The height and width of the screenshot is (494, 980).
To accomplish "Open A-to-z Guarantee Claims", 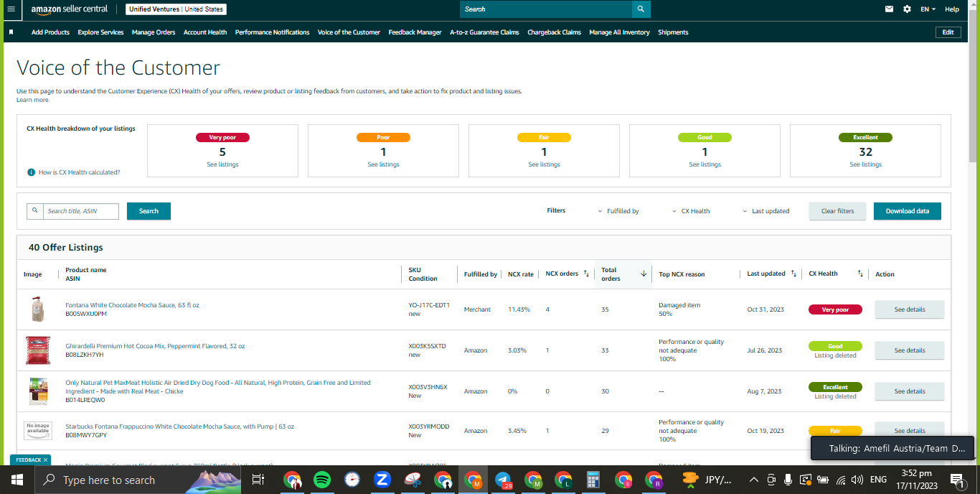I will [x=484, y=32].
